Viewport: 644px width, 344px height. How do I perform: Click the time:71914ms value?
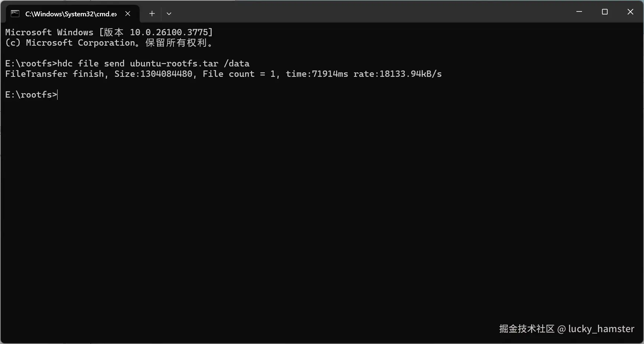(x=317, y=74)
